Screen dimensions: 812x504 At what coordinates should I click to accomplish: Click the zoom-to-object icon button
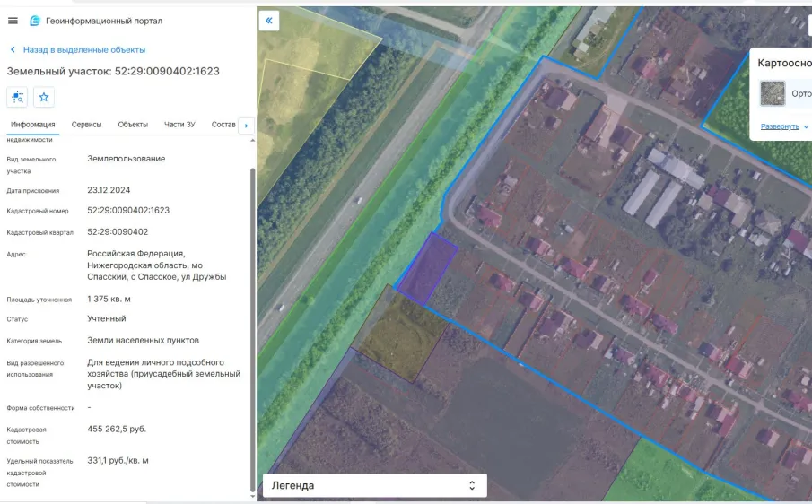[17, 97]
